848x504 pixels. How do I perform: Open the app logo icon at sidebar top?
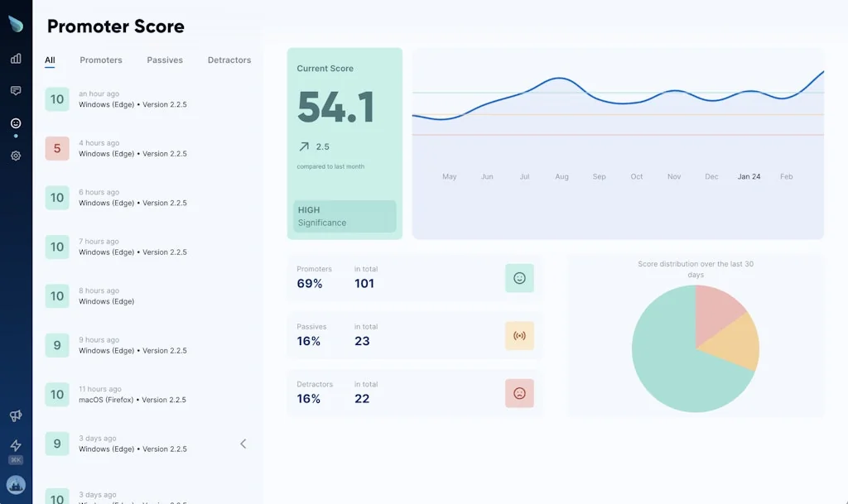pyautogui.click(x=15, y=25)
